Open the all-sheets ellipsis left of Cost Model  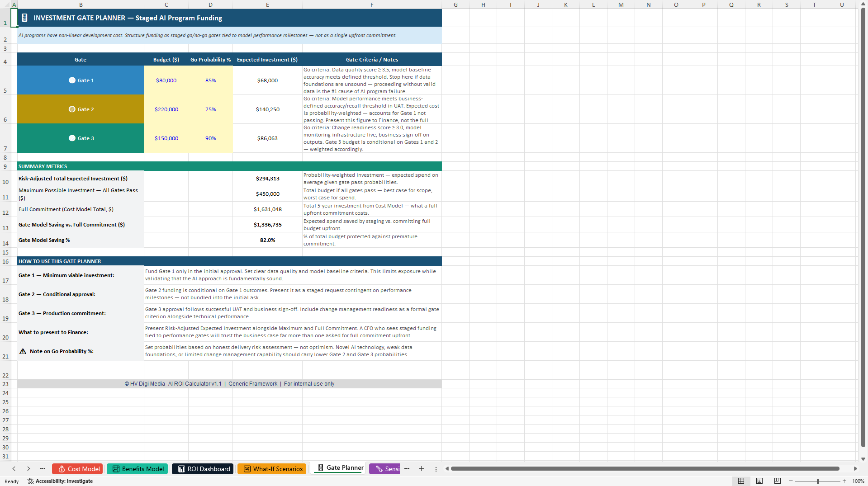click(43, 469)
